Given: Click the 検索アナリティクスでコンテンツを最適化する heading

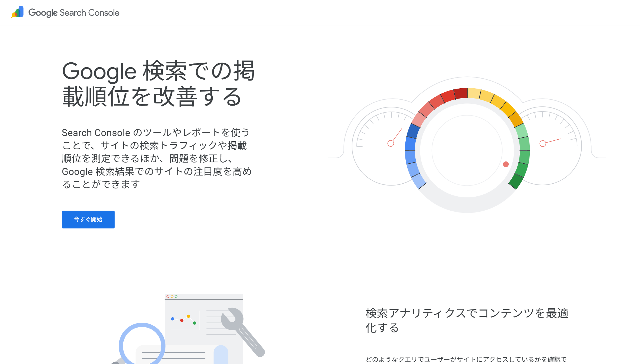Looking at the screenshot, I should click(467, 320).
